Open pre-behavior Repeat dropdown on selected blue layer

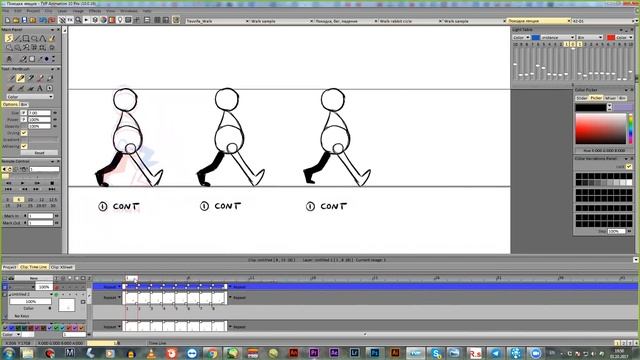click(111, 287)
